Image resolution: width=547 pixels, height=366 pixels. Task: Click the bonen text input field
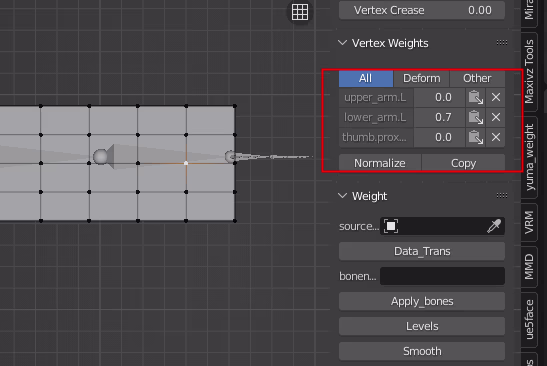(x=442, y=276)
